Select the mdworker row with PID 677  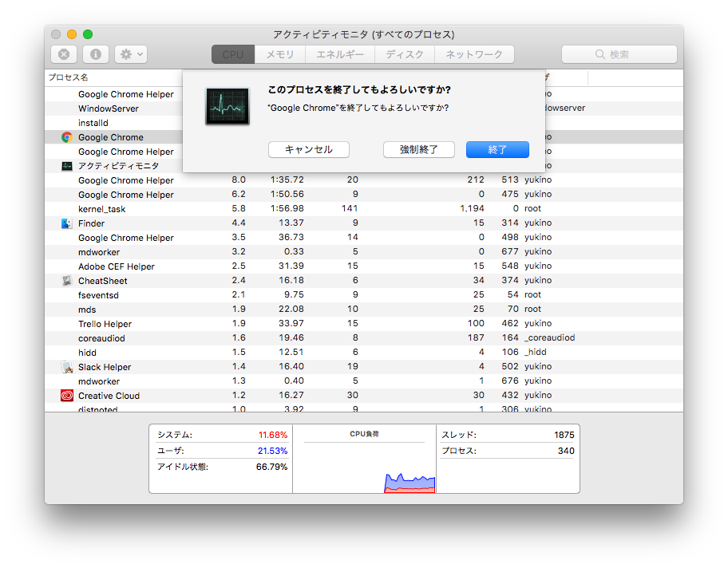(x=364, y=252)
